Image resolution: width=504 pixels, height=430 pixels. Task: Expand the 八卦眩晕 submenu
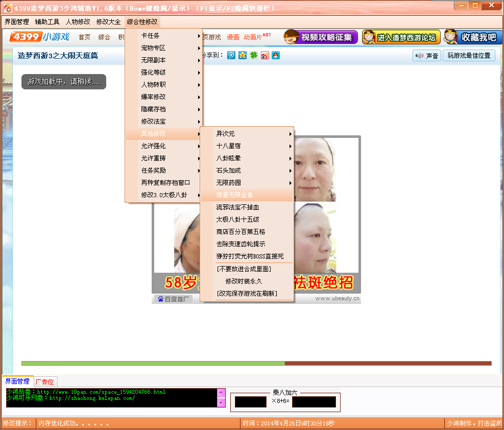pos(247,158)
